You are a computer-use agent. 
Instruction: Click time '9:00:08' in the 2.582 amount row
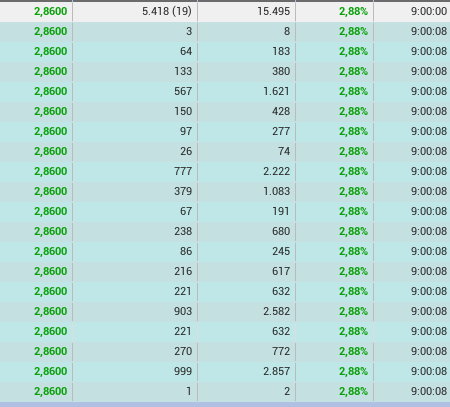(429, 311)
